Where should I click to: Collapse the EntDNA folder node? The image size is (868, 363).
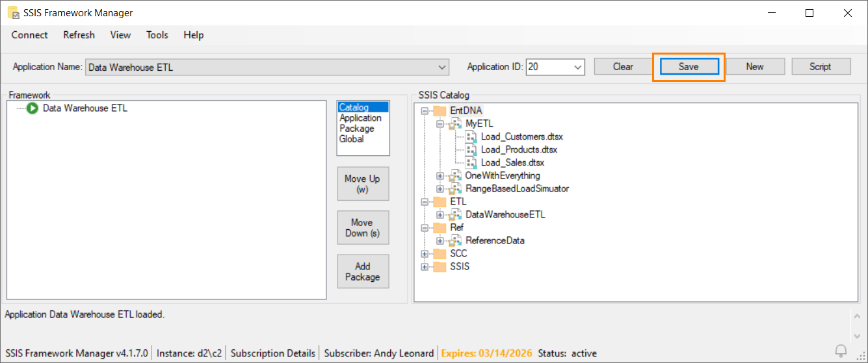[x=425, y=111]
